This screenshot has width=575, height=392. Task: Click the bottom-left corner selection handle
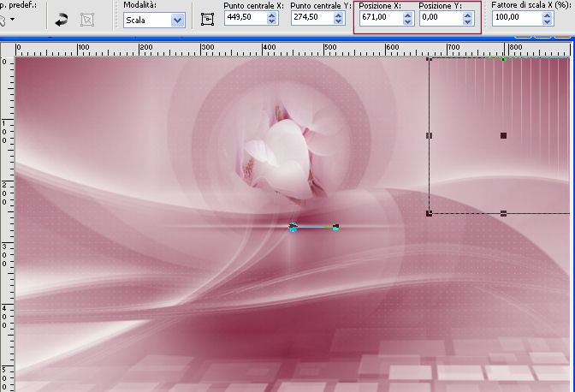(429, 213)
